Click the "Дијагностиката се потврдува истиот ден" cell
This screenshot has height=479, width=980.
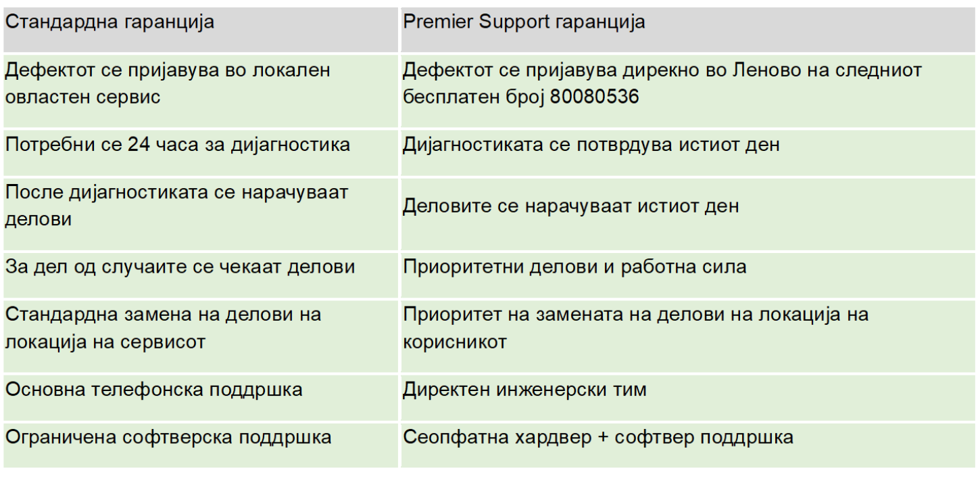(591, 145)
